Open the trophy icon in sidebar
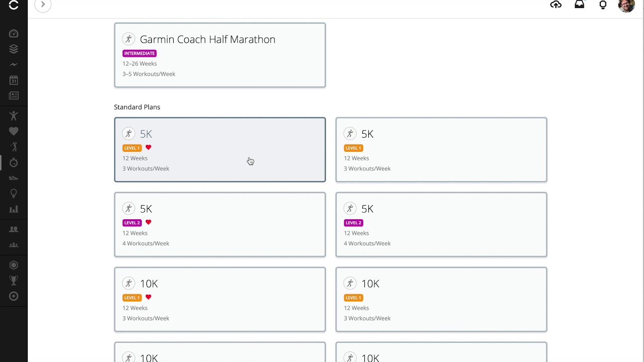The image size is (644, 362). click(14, 281)
